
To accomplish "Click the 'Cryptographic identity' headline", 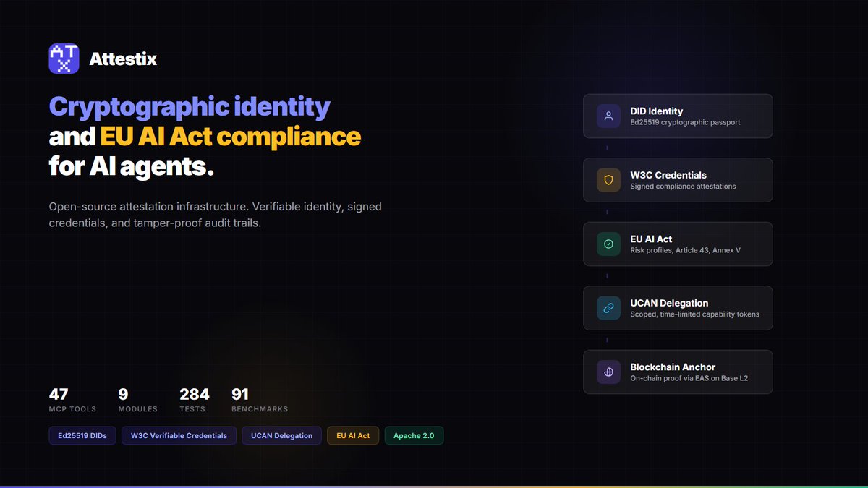I will coord(190,107).
